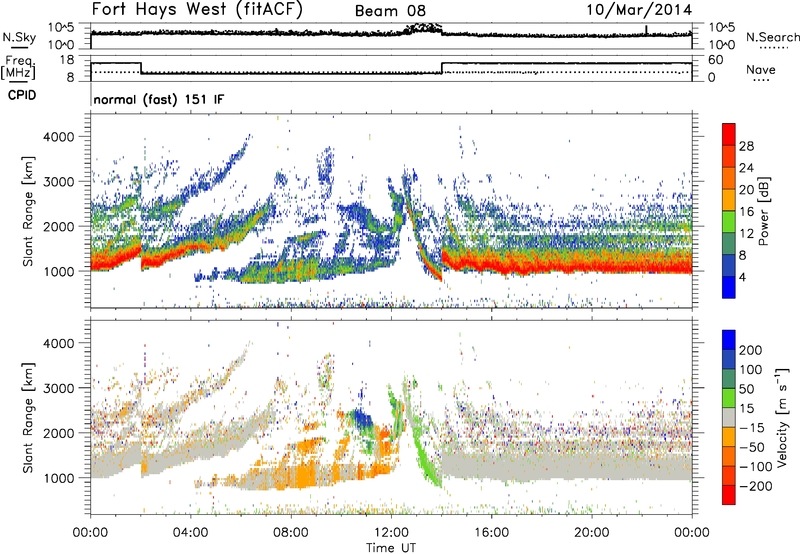Click the date '10/Mar/2014'

(639, 10)
